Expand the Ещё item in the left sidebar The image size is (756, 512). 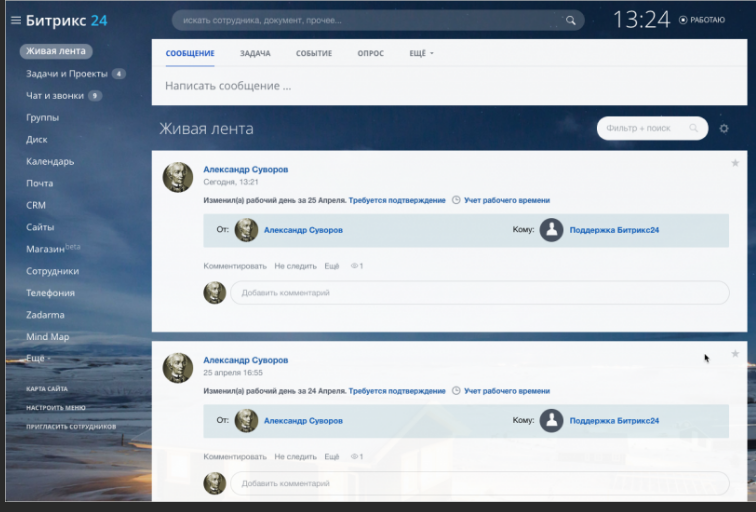point(36,358)
